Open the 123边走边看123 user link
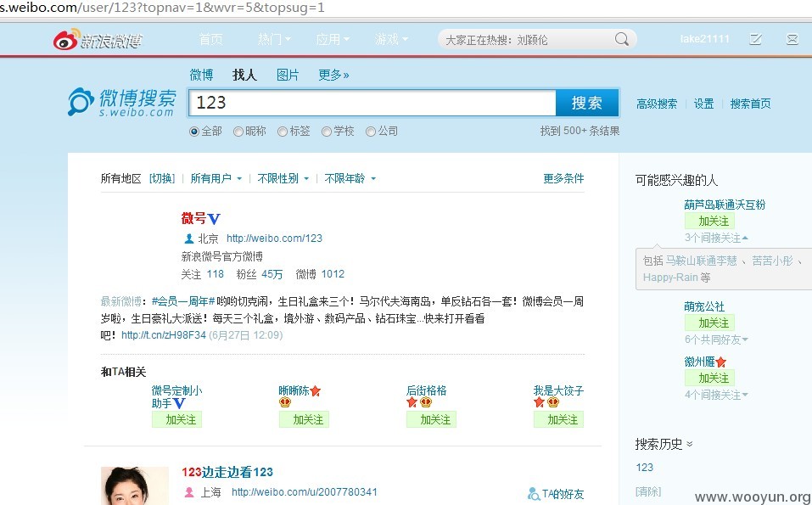Viewport: 812px width, 505px height. [x=227, y=472]
